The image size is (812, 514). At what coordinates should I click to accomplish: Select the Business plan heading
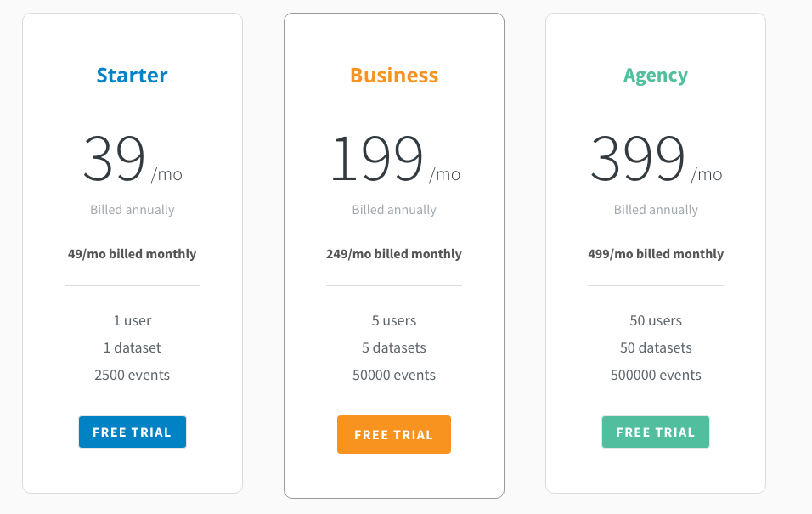[393, 75]
